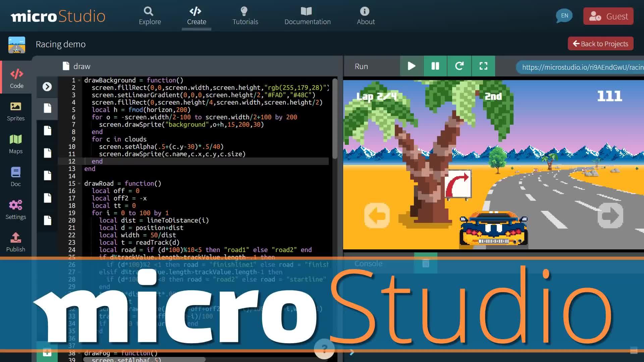Click the About nav item link
Image resolution: width=644 pixels, height=362 pixels.
pyautogui.click(x=365, y=15)
